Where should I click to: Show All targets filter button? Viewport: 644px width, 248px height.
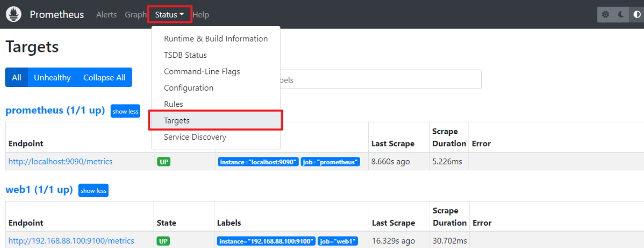click(x=17, y=77)
